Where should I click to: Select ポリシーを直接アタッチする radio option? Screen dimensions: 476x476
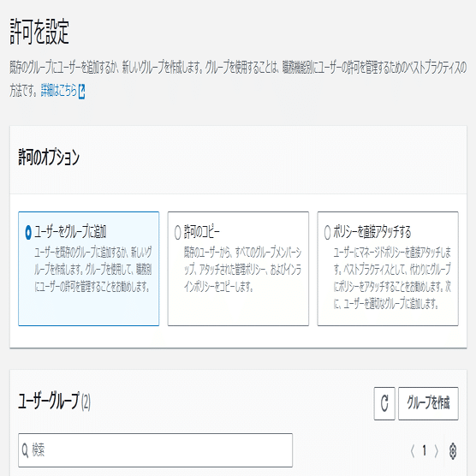coord(327,233)
